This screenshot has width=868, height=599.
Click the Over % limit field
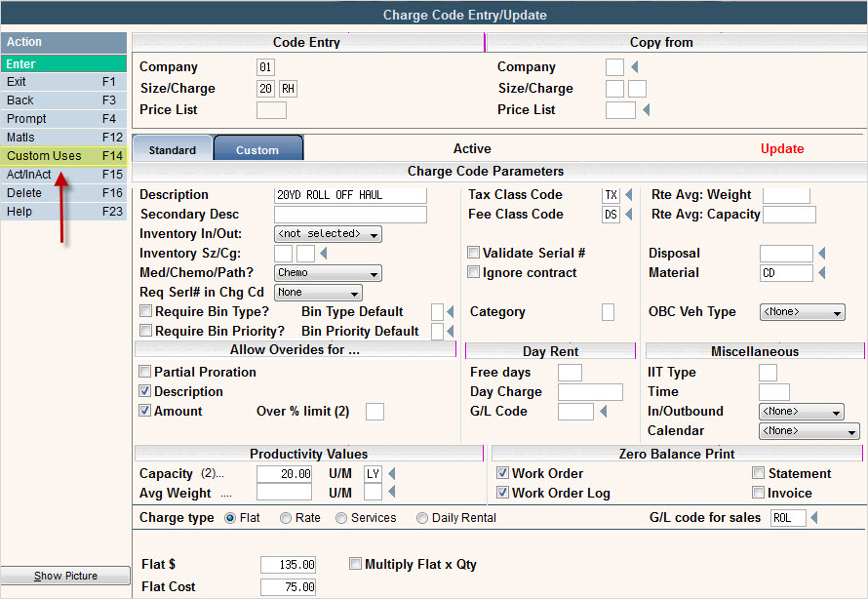pyautogui.click(x=375, y=412)
